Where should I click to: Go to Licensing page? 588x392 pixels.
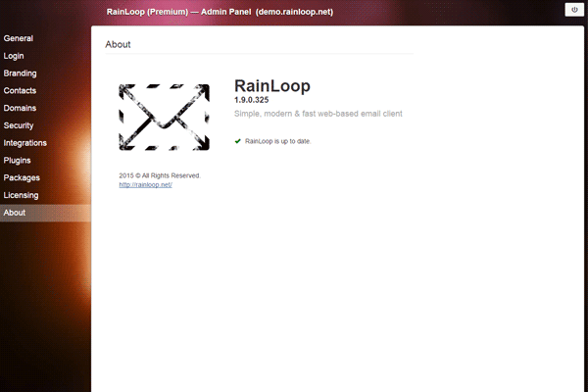tap(22, 195)
